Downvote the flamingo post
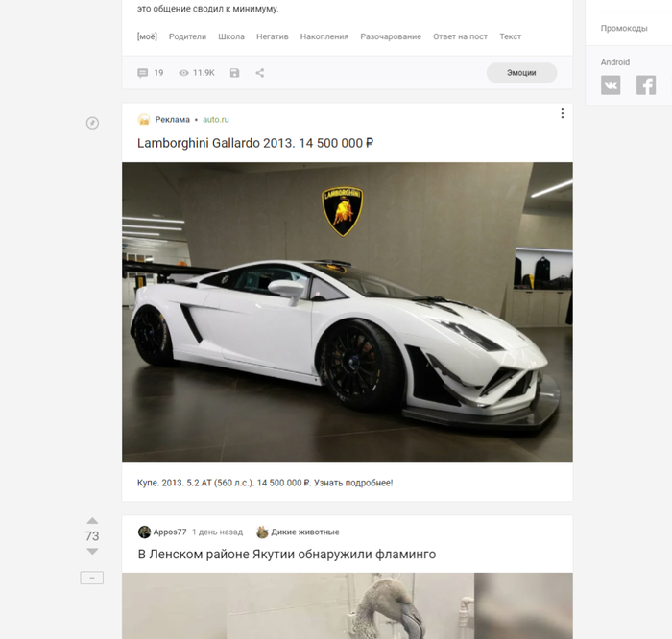This screenshot has height=639, width=672. tap(92, 551)
